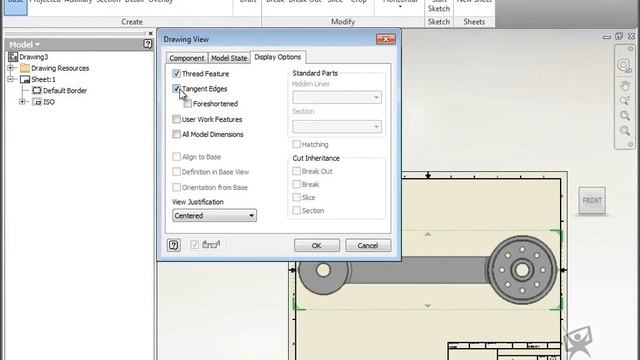
Task: Click the Sketch ribbon panel label
Action: click(x=439, y=22)
